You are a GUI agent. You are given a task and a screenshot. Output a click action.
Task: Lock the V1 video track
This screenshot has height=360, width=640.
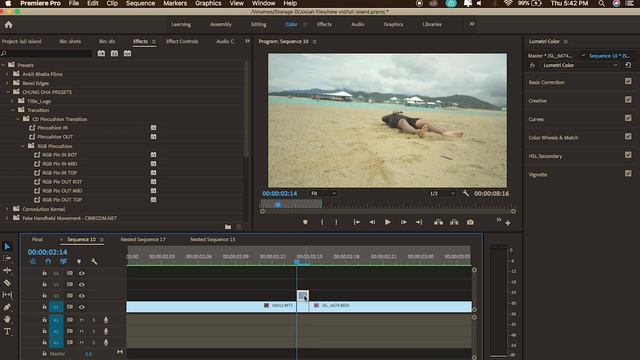click(x=44, y=307)
